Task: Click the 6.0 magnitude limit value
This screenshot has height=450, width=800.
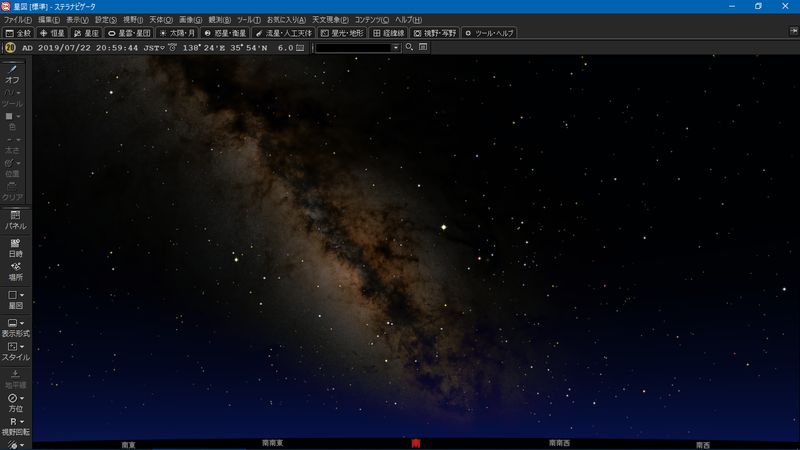Action: (285, 47)
